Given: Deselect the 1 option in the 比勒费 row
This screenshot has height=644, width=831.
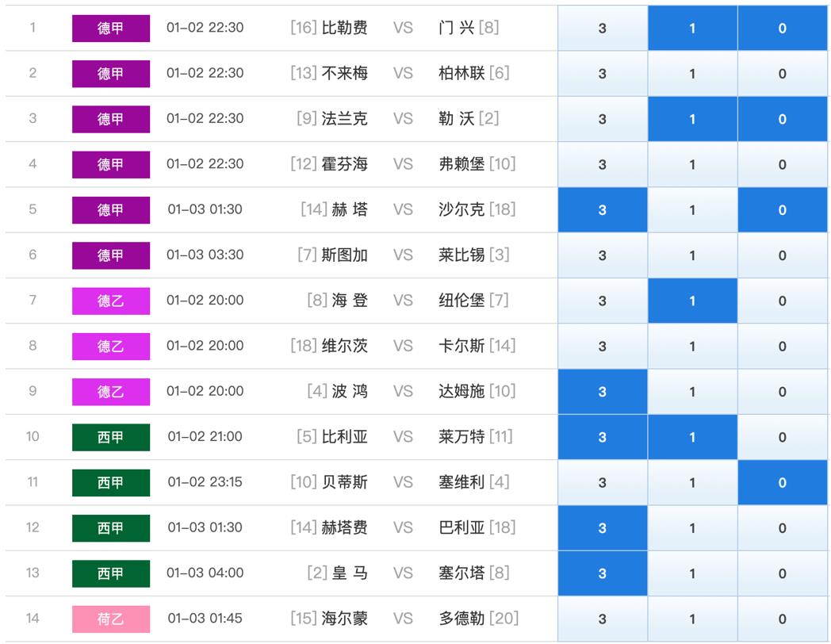Looking at the screenshot, I should click(x=692, y=28).
